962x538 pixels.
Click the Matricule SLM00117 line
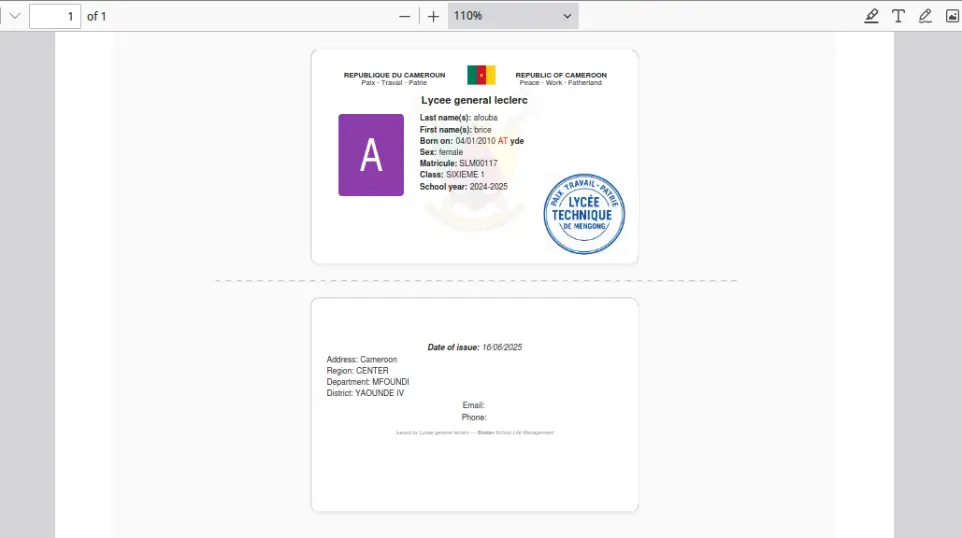458,163
